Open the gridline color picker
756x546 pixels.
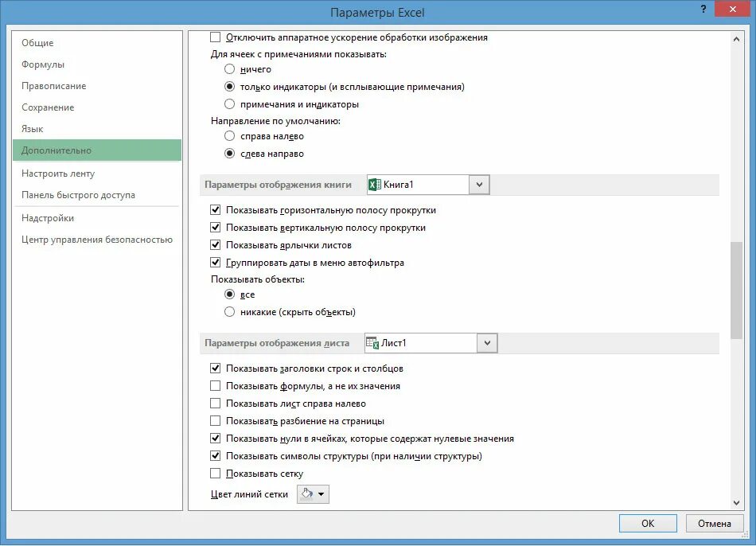coord(313,494)
